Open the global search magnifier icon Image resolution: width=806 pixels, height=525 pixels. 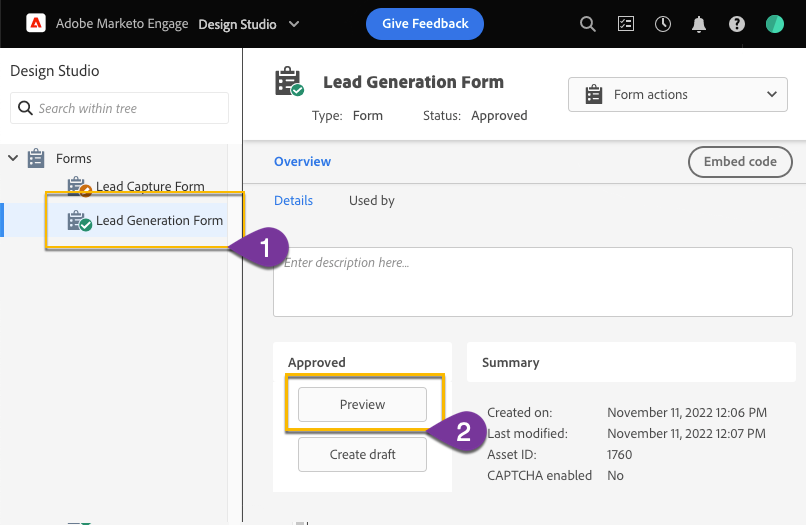coord(588,24)
